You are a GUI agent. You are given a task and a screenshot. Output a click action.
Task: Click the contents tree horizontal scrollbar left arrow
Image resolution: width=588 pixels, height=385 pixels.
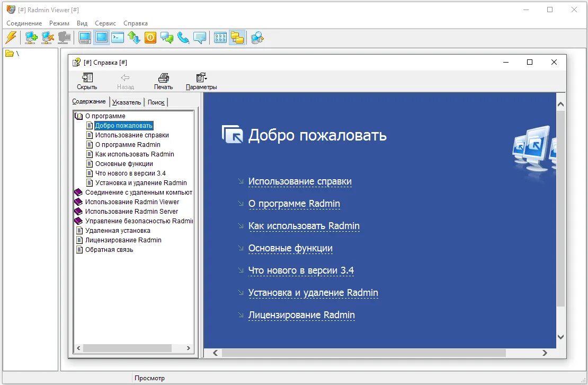[78, 348]
